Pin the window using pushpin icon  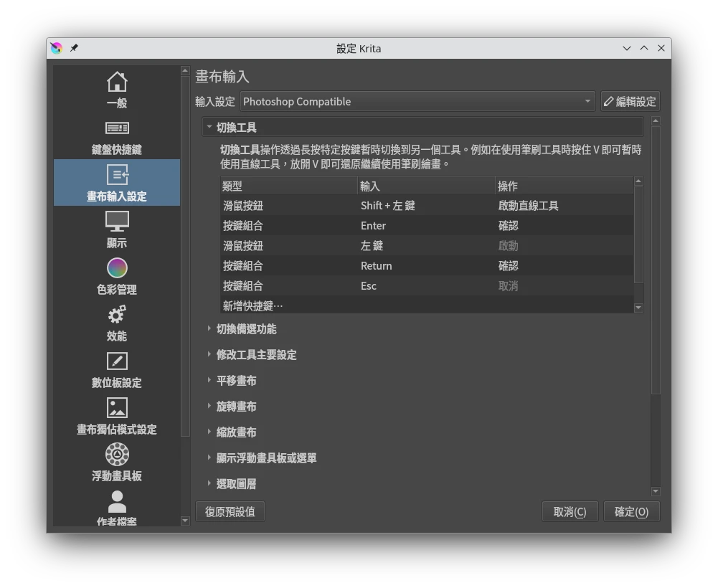pyautogui.click(x=74, y=48)
